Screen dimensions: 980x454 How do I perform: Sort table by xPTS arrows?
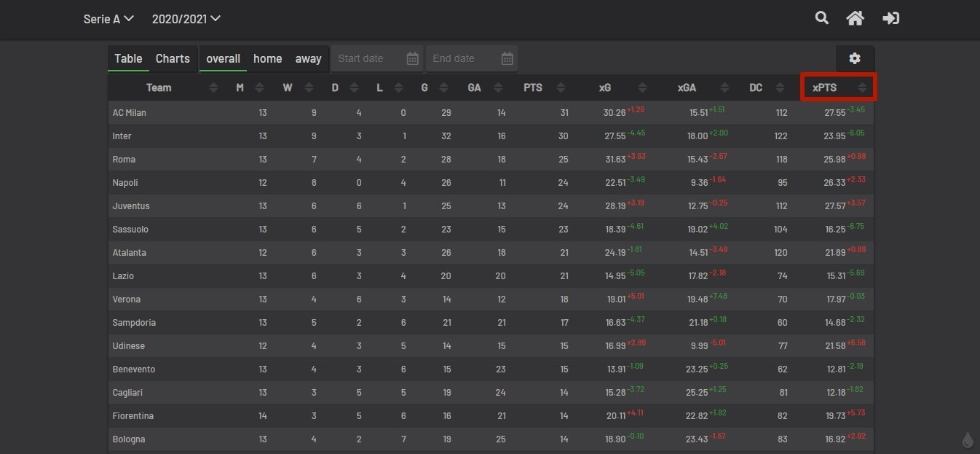click(x=863, y=88)
